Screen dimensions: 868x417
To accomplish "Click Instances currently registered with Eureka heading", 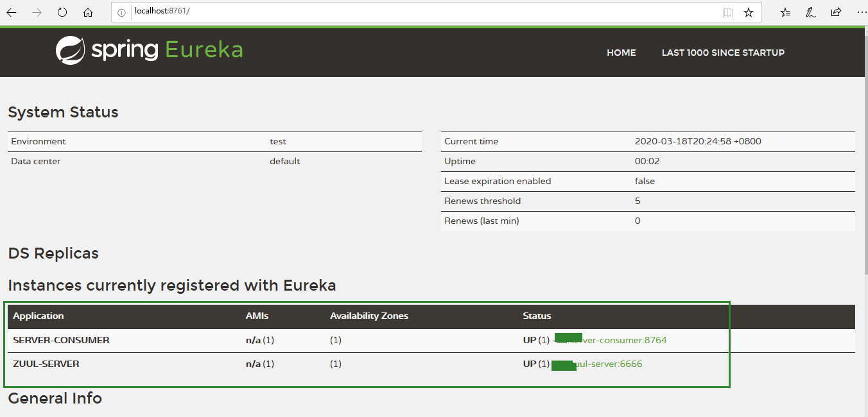I will pyautogui.click(x=172, y=285).
